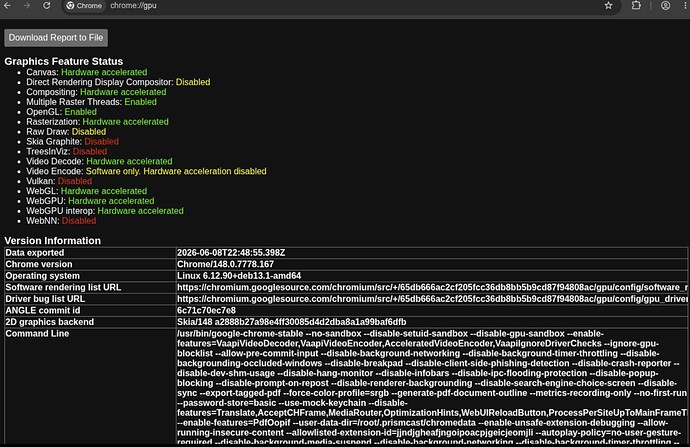Click the software rendering list URL value
The width and height of the screenshot is (690, 447).
432,287
